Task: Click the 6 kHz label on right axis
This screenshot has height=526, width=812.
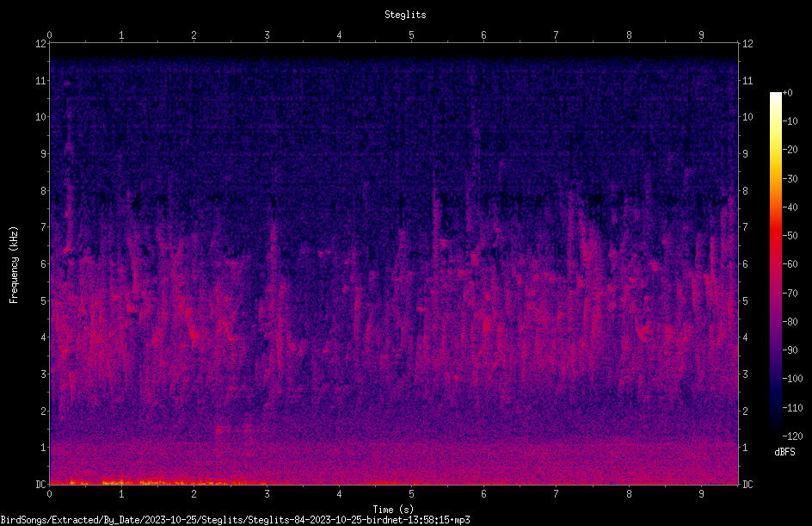Action: 745,263
